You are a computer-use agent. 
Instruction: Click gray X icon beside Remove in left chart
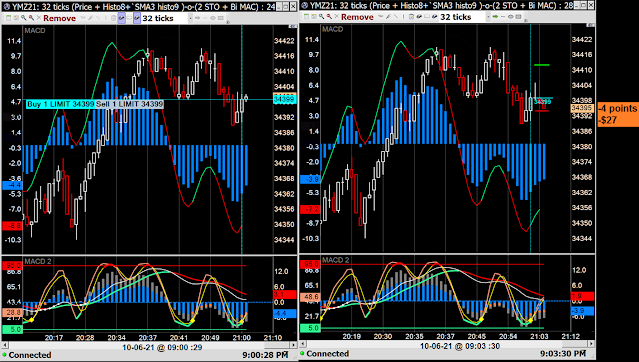[39, 18]
